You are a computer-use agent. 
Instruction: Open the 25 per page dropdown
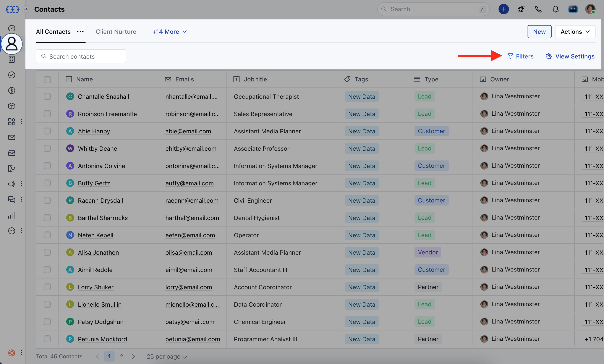(x=167, y=356)
